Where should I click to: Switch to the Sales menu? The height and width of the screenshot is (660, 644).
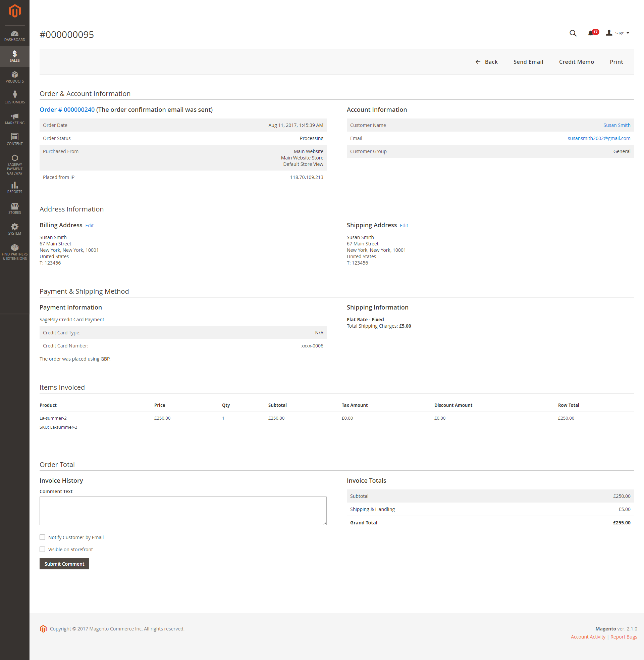14,56
